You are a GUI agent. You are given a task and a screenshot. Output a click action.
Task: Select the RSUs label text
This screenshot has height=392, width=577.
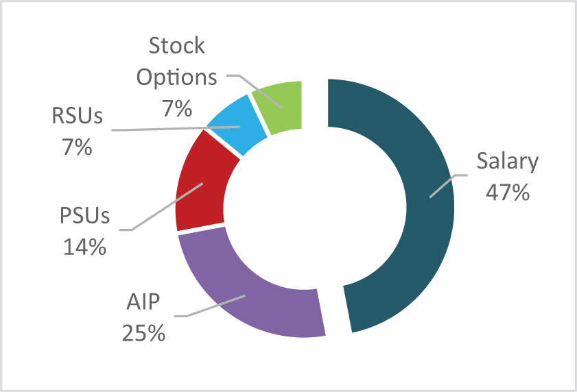[x=77, y=116]
